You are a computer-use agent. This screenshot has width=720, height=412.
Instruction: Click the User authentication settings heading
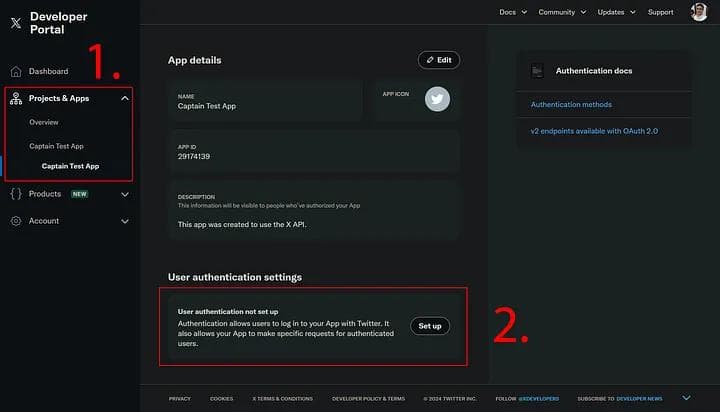[235, 277]
